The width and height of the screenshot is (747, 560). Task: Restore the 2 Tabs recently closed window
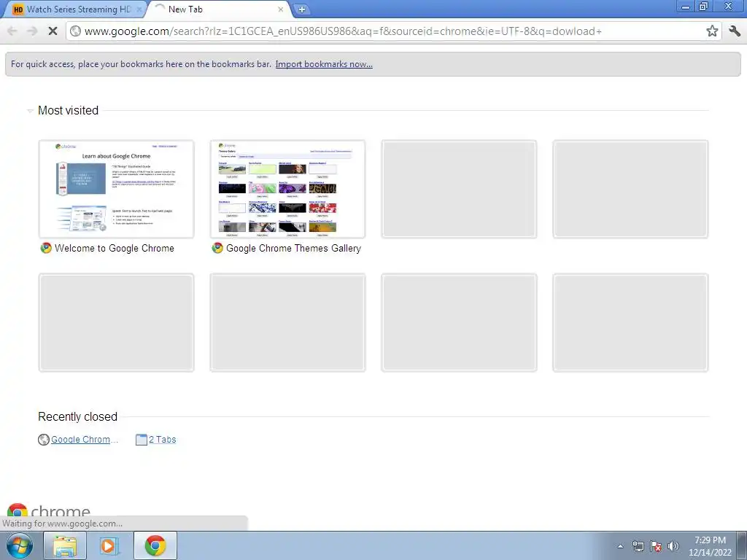(163, 440)
